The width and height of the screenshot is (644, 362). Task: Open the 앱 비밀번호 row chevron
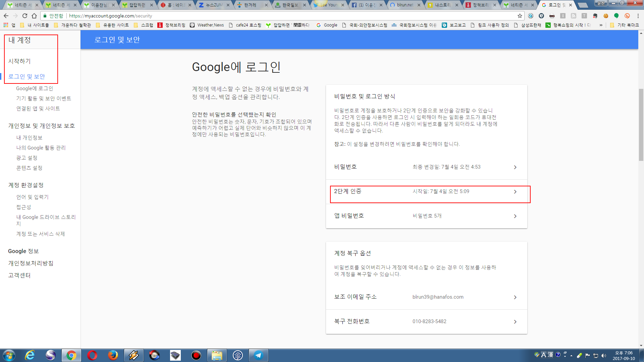515,216
